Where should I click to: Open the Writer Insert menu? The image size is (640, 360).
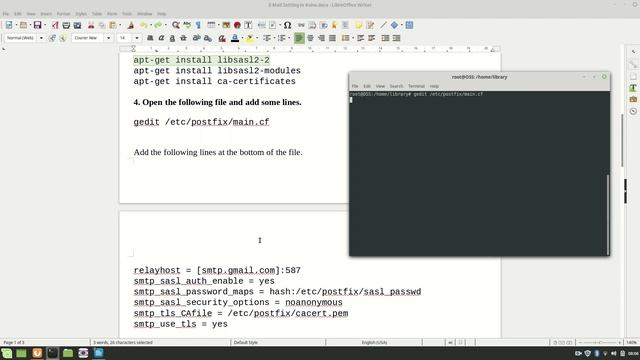click(x=46, y=14)
